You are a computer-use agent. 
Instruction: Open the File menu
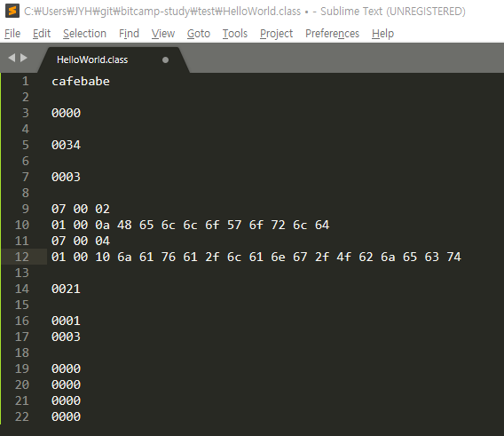point(12,34)
